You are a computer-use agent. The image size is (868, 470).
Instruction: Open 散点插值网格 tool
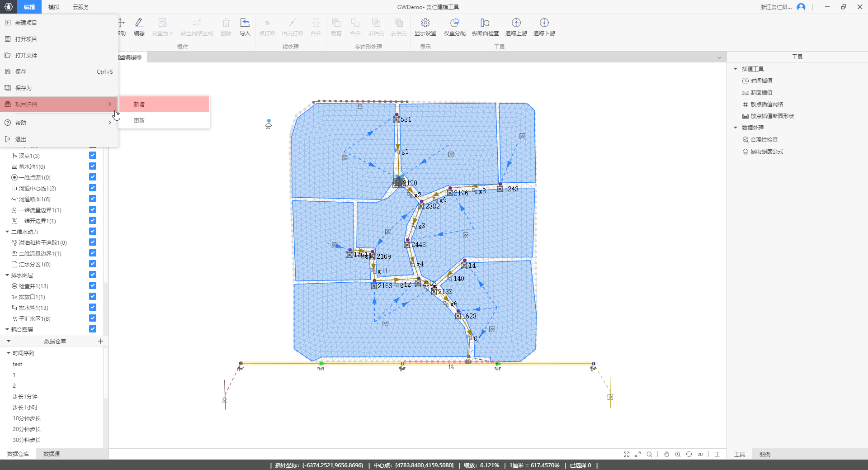pos(763,104)
